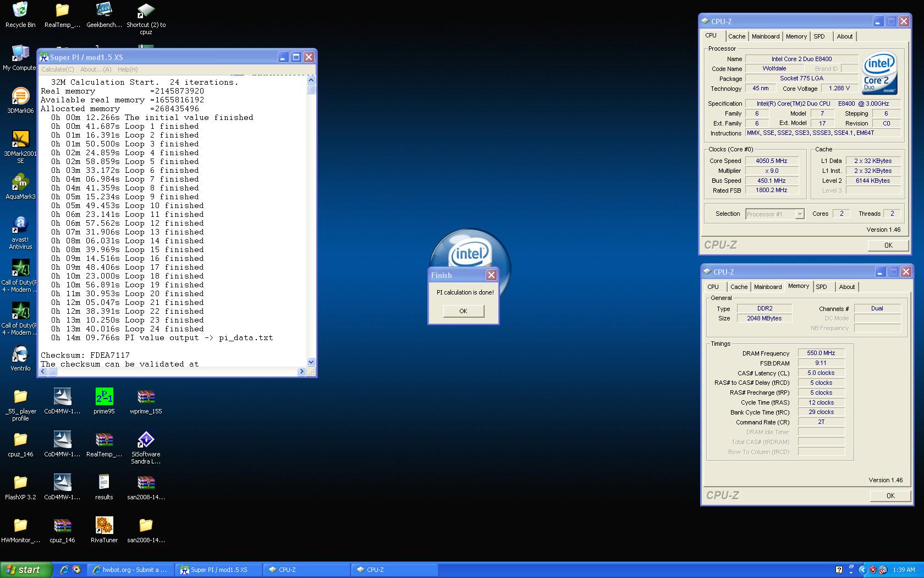This screenshot has width=924, height=578.
Task: Open the About...(A) menu in Super PI
Action: (x=96, y=69)
